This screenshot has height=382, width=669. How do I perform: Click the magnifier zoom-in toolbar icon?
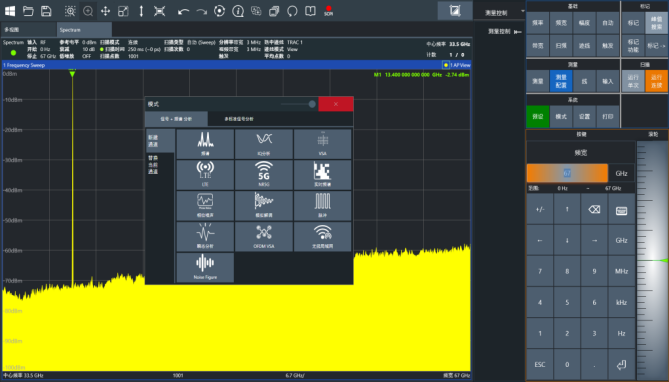[88, 11]
